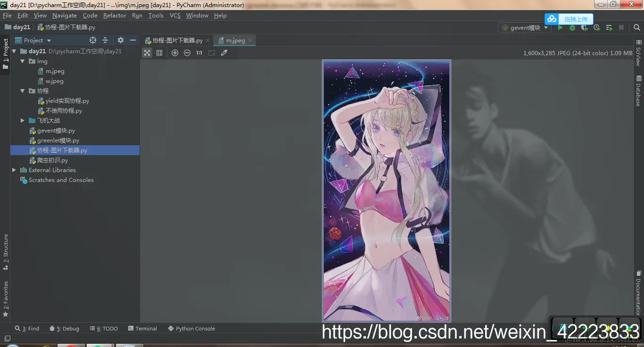644x347 pixels.
Task: Open the Terminal tool window
Action: (142, 329)
